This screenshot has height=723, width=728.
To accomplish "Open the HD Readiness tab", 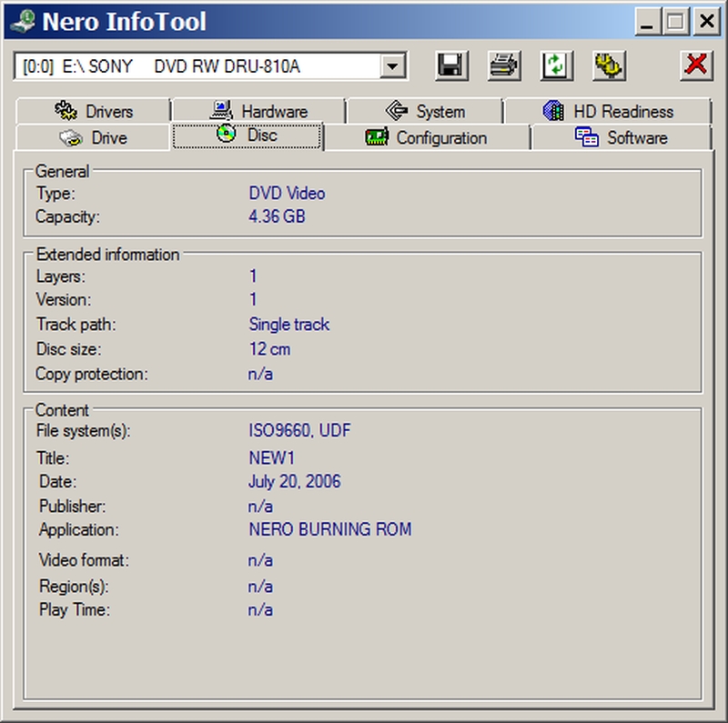I will tap(608, 111).
